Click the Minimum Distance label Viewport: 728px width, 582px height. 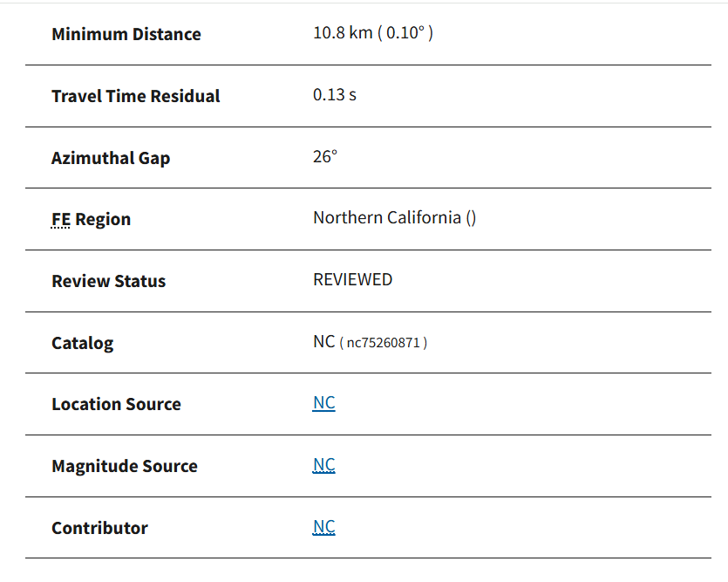[x=126, y=35]
